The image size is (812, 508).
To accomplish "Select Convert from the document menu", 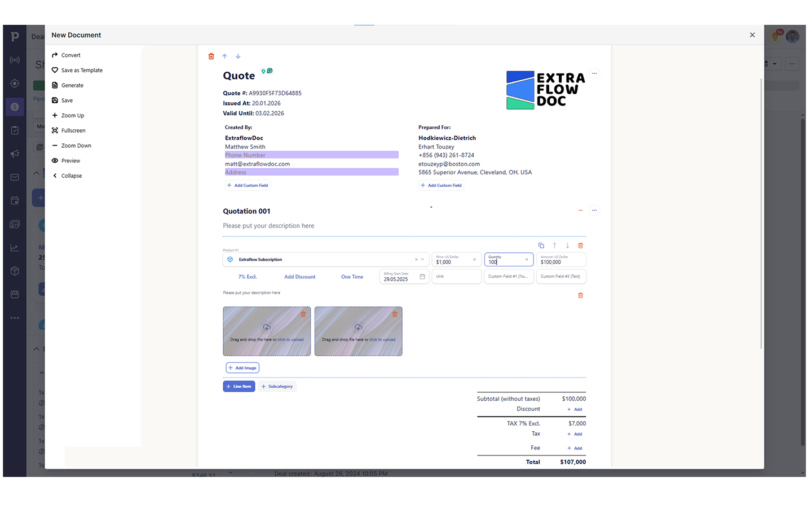I will tap(70, 55).
